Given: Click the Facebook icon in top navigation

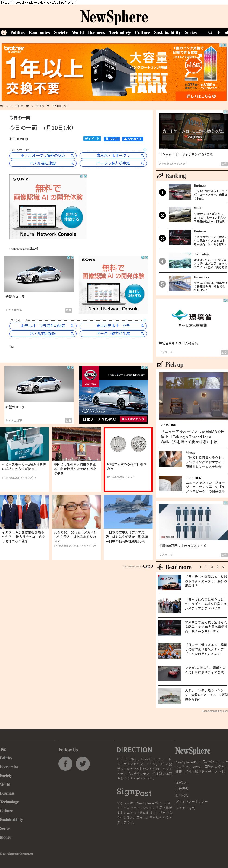Looking at the screenshot, I should tap(218, 33).
